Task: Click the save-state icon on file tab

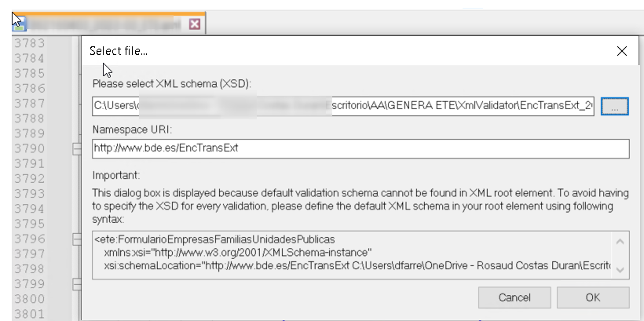Action: pyautogui.click(x=19, y=24)
